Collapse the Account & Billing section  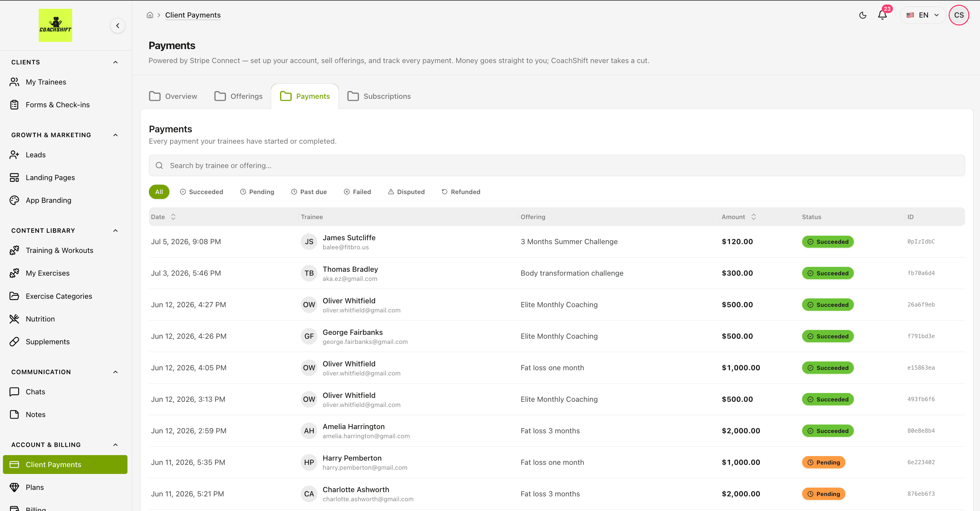point(116,445)
